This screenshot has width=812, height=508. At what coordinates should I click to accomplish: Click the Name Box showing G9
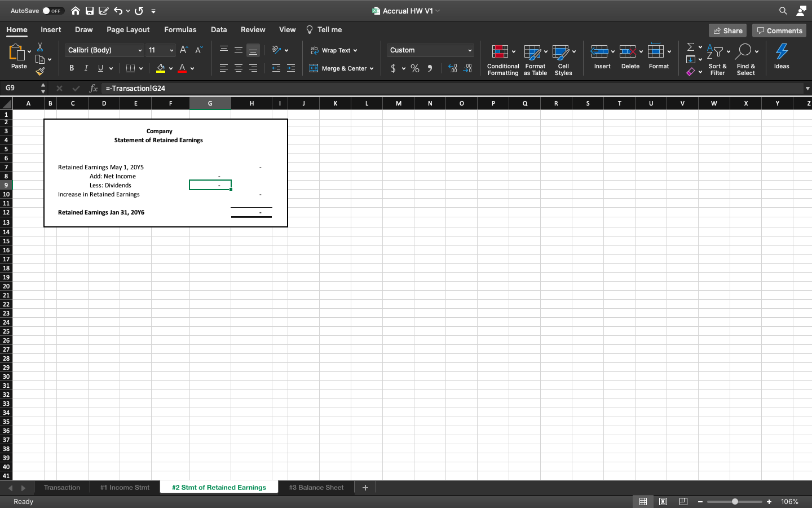20,88
